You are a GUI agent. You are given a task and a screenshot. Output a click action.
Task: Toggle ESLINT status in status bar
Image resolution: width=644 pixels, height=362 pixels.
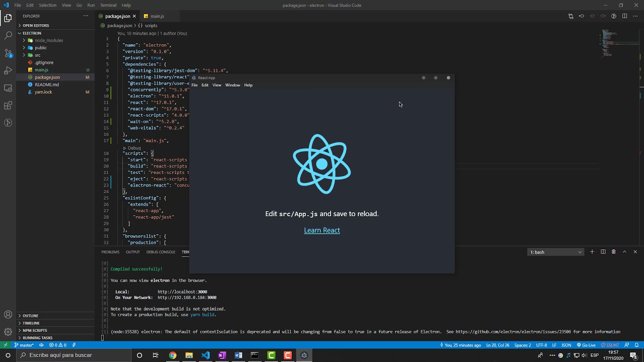pos(610,345)
